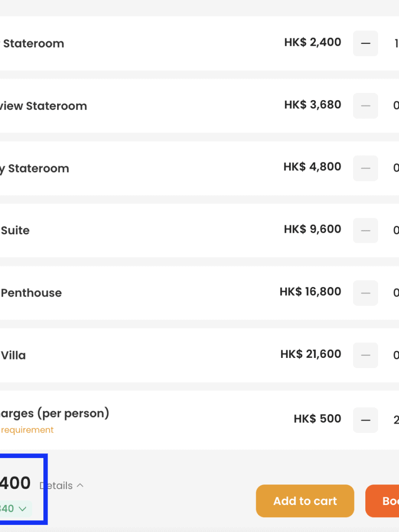
Task: Choose the Villa room row
Action: tap(13, 355)
